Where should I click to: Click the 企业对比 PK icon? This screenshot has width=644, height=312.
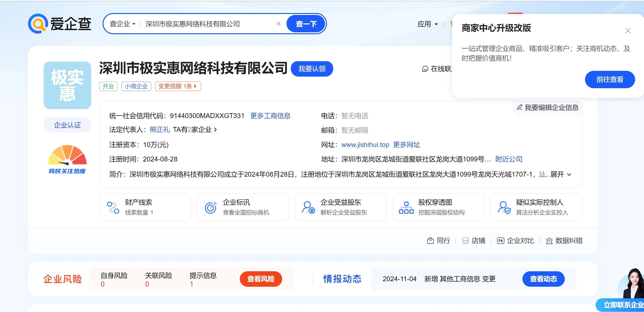(501, 241)
